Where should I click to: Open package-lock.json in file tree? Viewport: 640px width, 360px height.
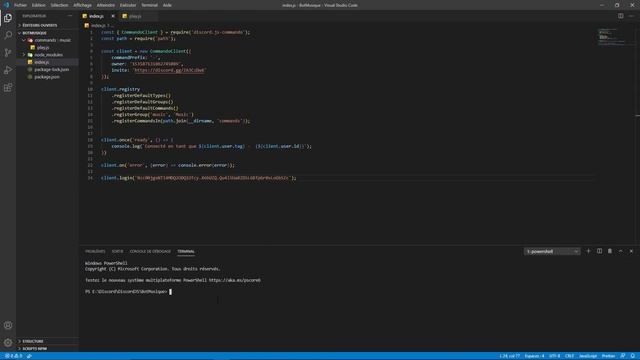[x=51, y=69]
